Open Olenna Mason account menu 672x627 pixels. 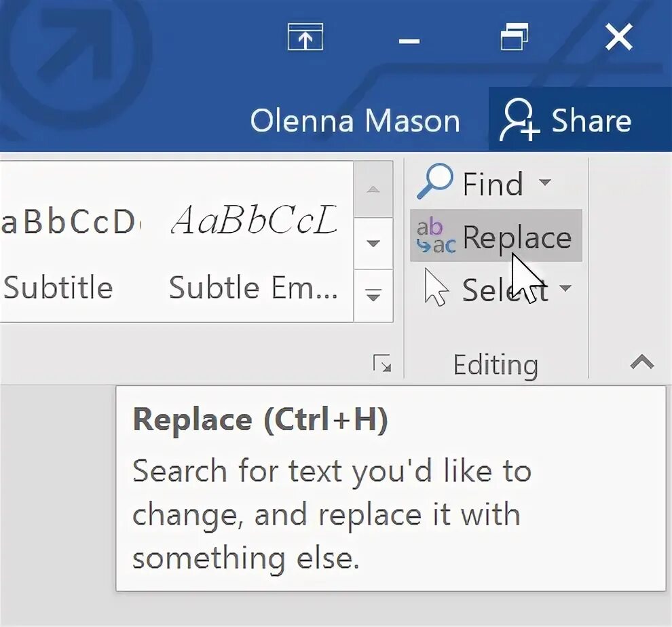tap(355, 121)
